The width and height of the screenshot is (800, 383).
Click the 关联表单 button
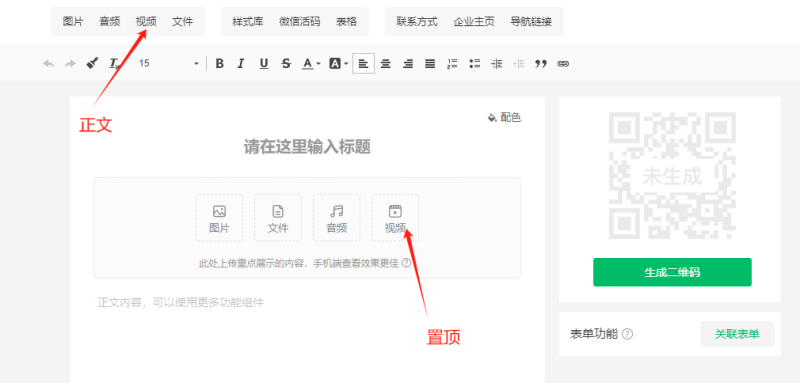737,334
